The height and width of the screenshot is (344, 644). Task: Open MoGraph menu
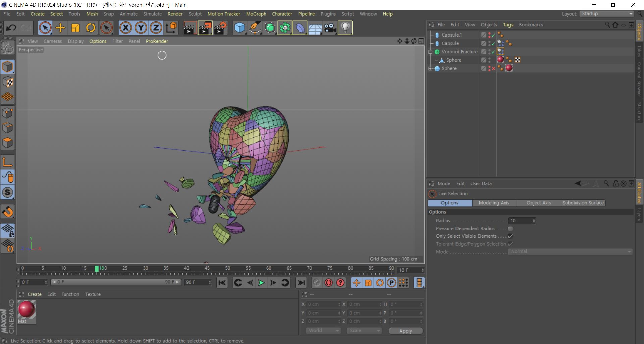pos(256,14)
